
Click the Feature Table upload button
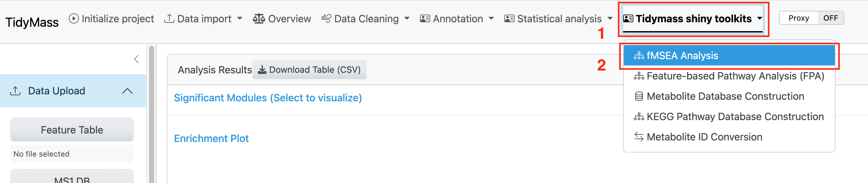pos(72,130)
